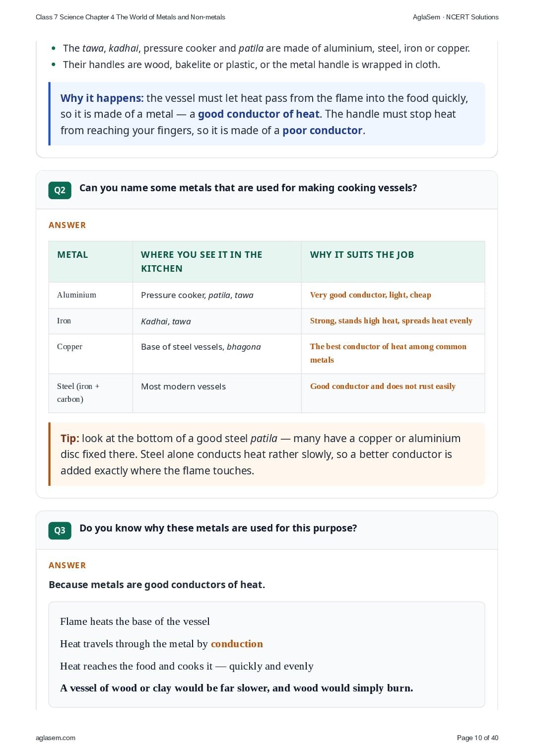This screenshot has width=534, height=756.
Task: Click the highlighted word conduction
Action: 237,644
